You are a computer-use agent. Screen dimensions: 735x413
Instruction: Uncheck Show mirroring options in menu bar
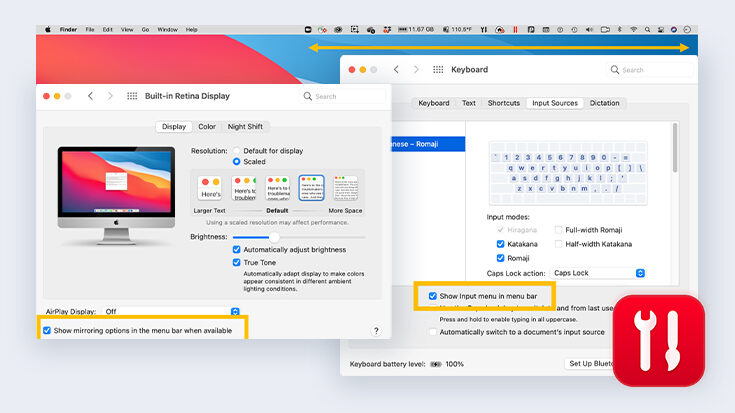click(x=47, y=330)
